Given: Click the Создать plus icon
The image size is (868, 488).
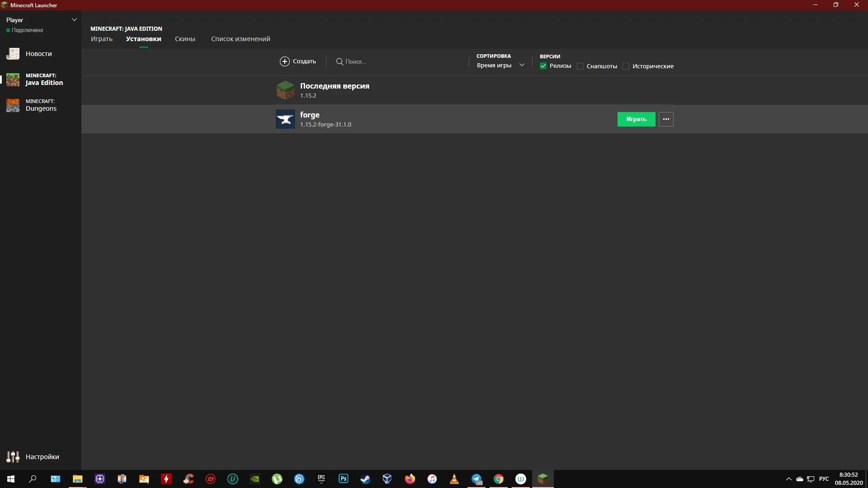Looking at the screenshot, I should click(x=284, y=61).
